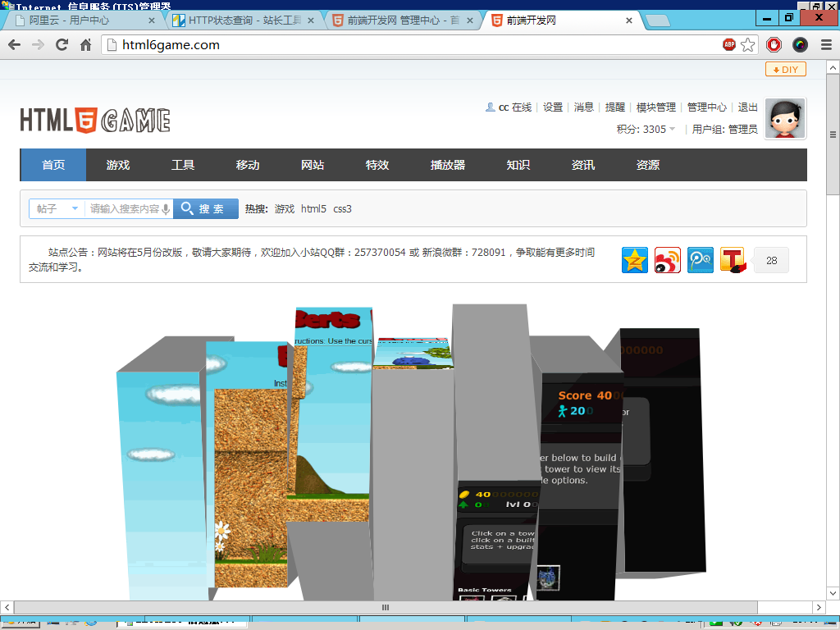Open the 首页 navigation item
This screenshot has height=630, width=840.
(53, 165)
